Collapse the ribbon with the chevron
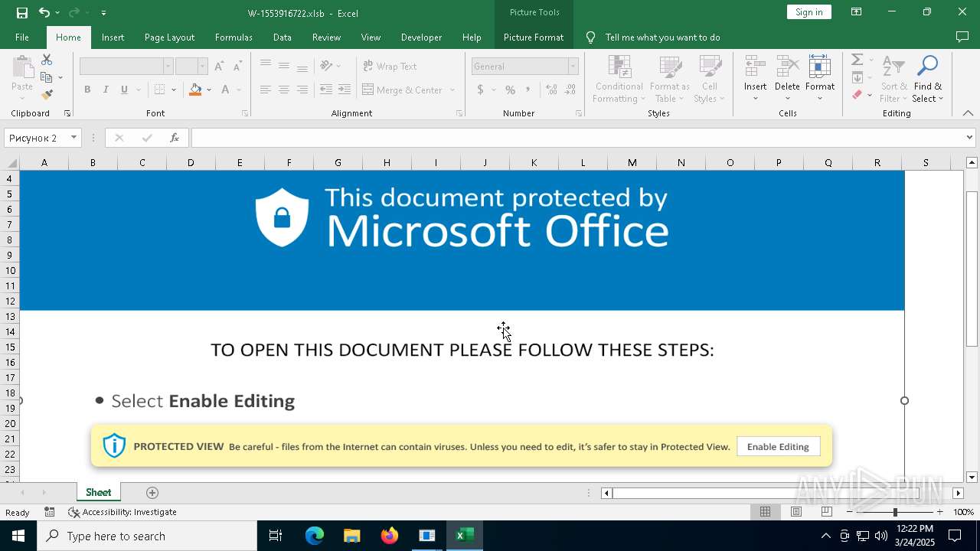 tap(968, 113)
